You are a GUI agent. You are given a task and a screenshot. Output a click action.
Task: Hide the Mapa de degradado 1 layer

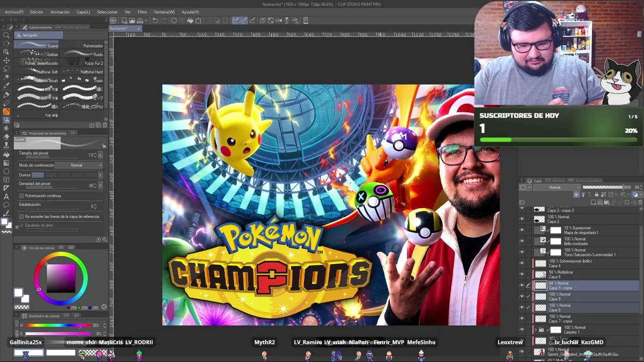pos(522,230)
